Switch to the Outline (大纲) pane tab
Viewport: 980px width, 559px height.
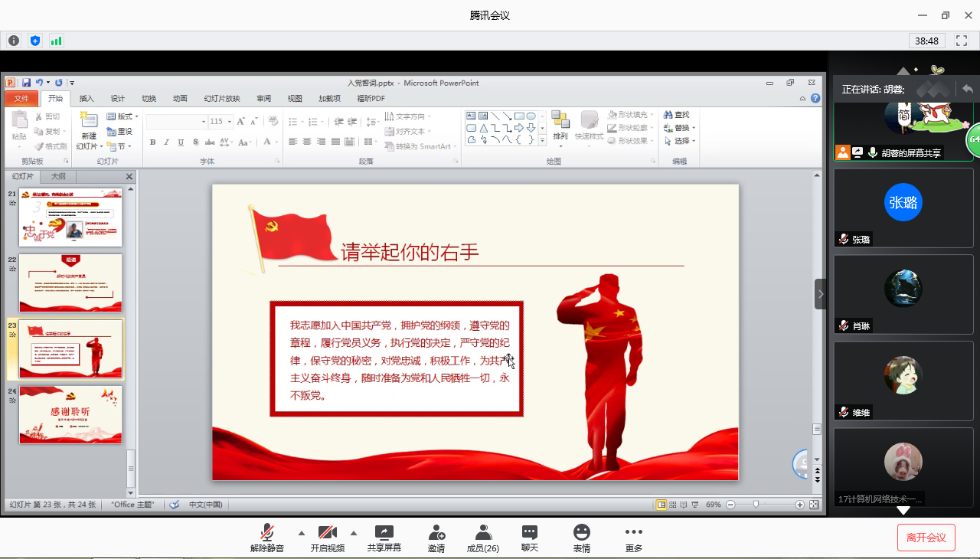[58, 177]
